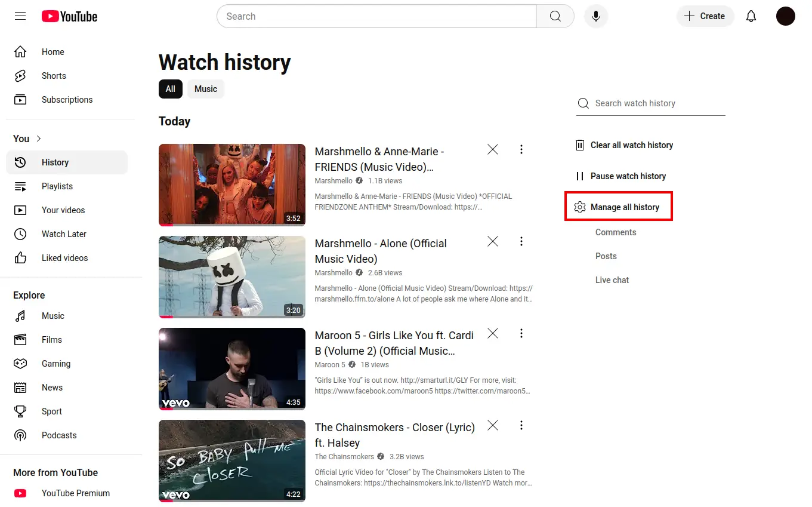Select the All filter chip
Image resolution: width=812 pixels, height=507 pixels.
171,89
